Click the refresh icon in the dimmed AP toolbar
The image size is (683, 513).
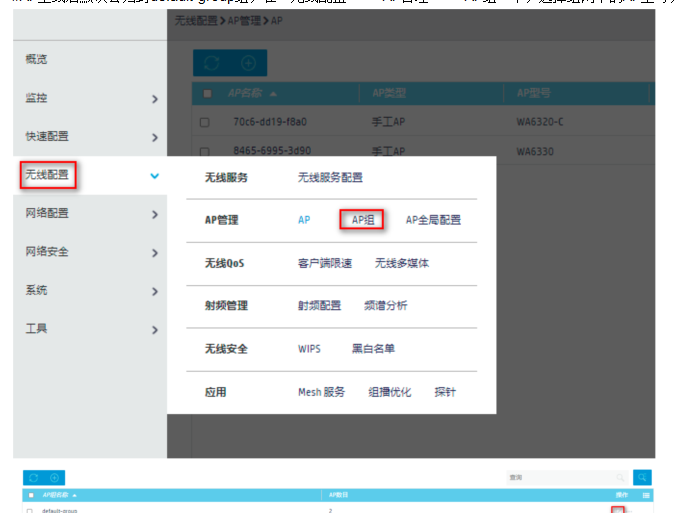coord(211,63)
